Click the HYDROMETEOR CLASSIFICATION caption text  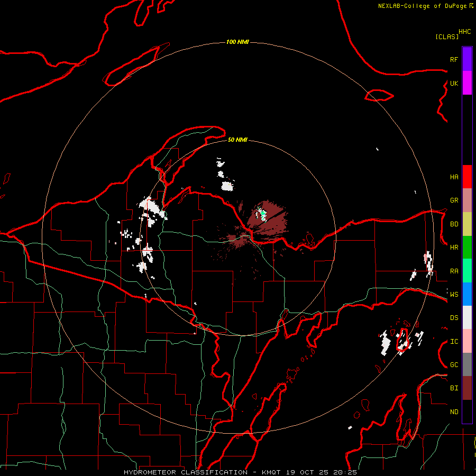(186, 472)
